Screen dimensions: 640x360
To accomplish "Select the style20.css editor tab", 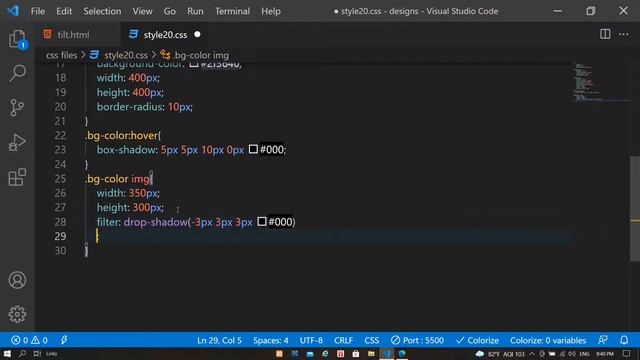I will pos(165,35).
